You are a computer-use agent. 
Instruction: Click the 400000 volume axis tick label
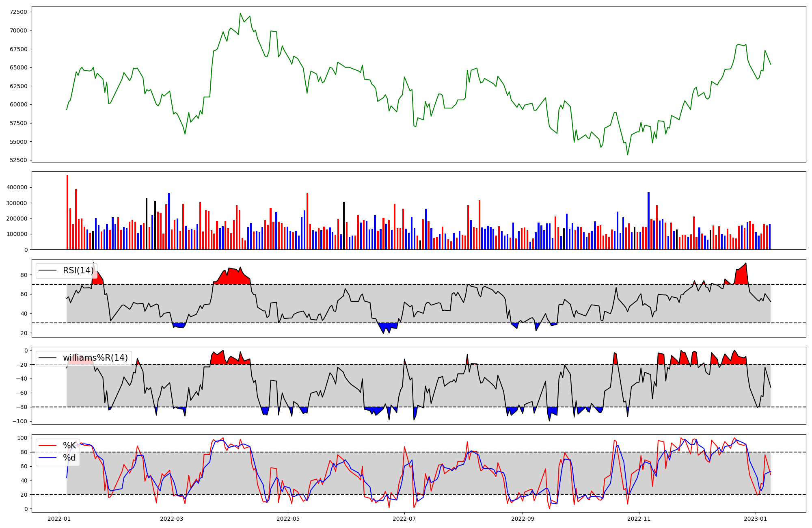[x=17, y=188]
